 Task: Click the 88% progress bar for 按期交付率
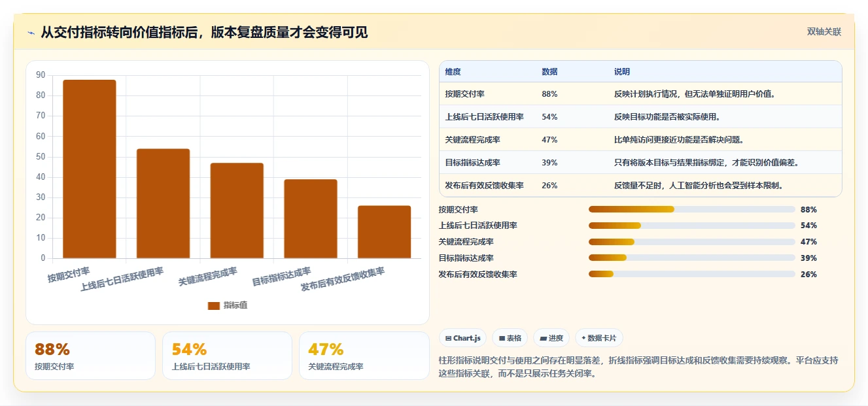coord(692,209)
